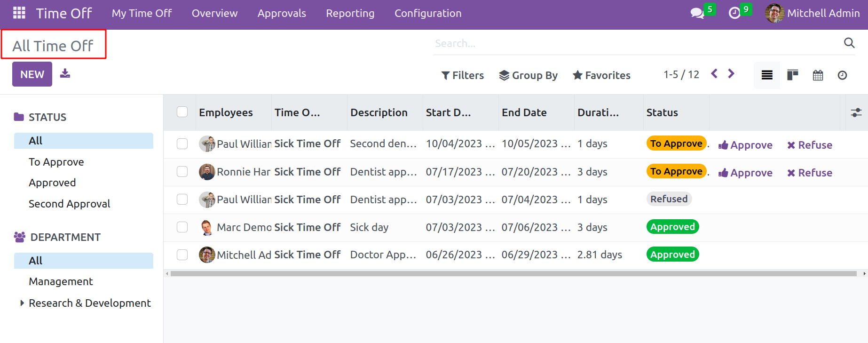Click the horizontal scrollbar below the table
Image resolution: width=868 pixels, height=343 pixels.
coord(513,273)
